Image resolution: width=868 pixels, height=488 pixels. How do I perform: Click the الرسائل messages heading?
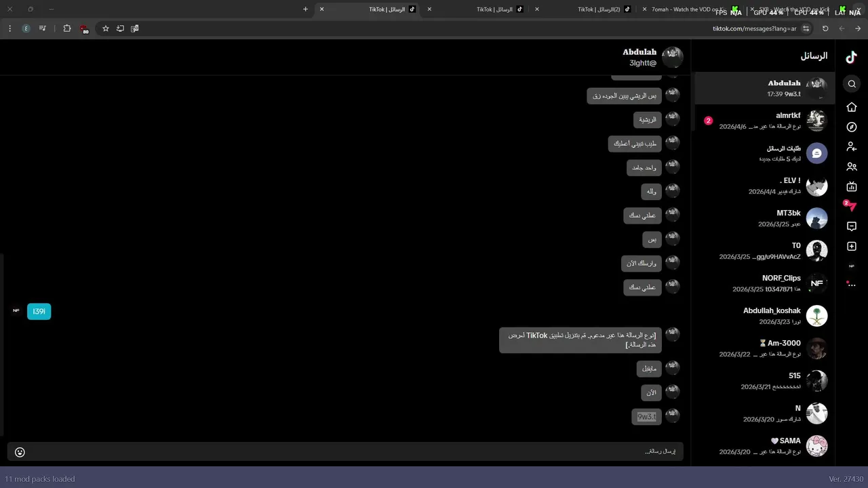point(814,56)
